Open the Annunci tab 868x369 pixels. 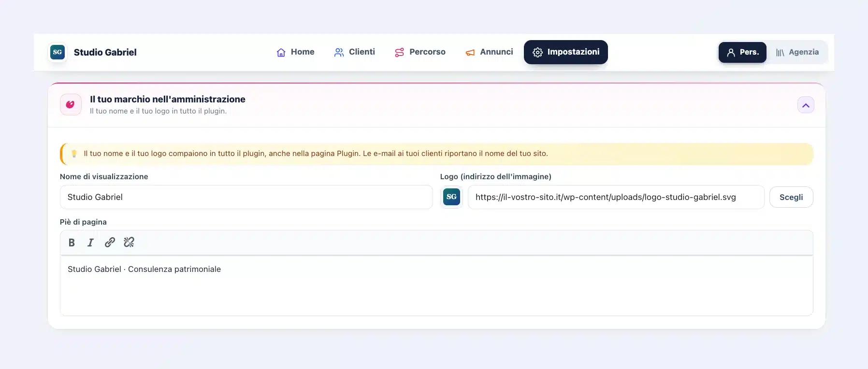[x=489, y=52]
